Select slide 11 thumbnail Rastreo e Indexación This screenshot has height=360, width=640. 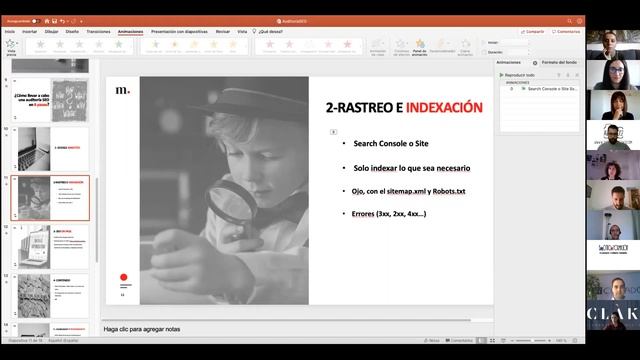point(50,198)
